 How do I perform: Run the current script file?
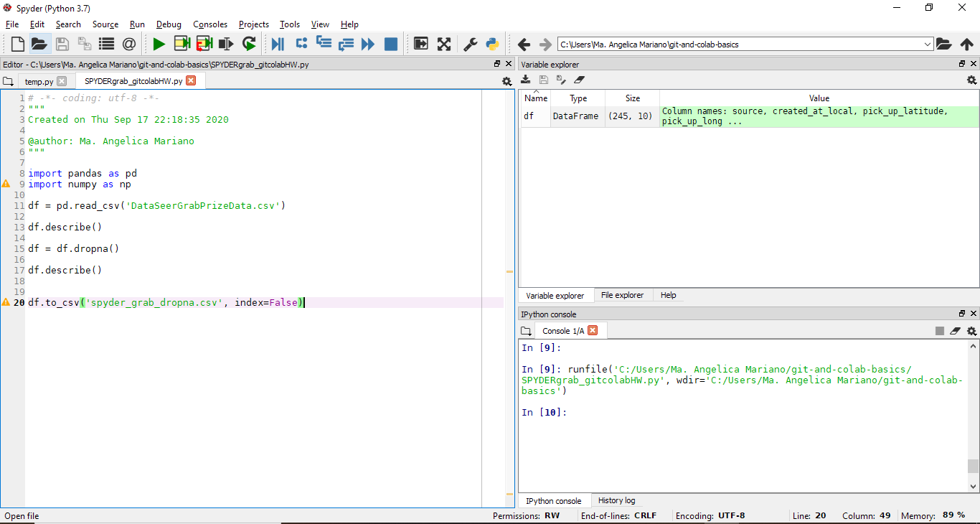point(159,44)
